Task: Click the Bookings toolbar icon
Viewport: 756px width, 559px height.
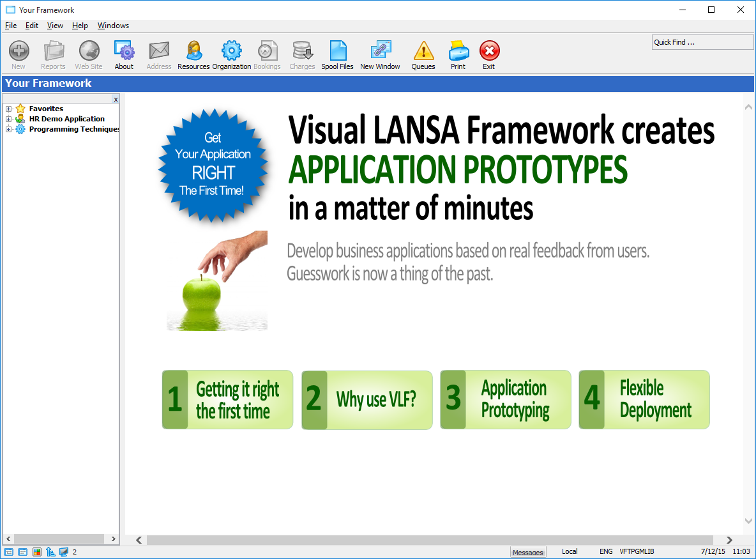Action: 267,50
